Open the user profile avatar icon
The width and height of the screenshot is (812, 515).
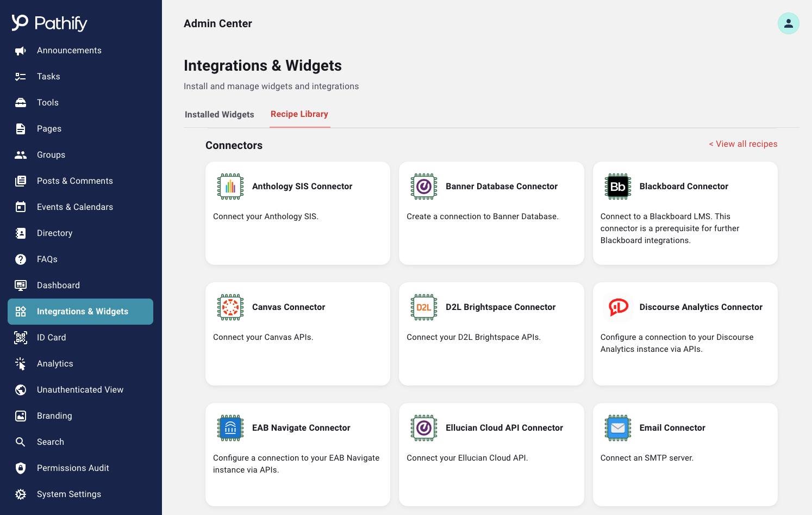(788, 23)
